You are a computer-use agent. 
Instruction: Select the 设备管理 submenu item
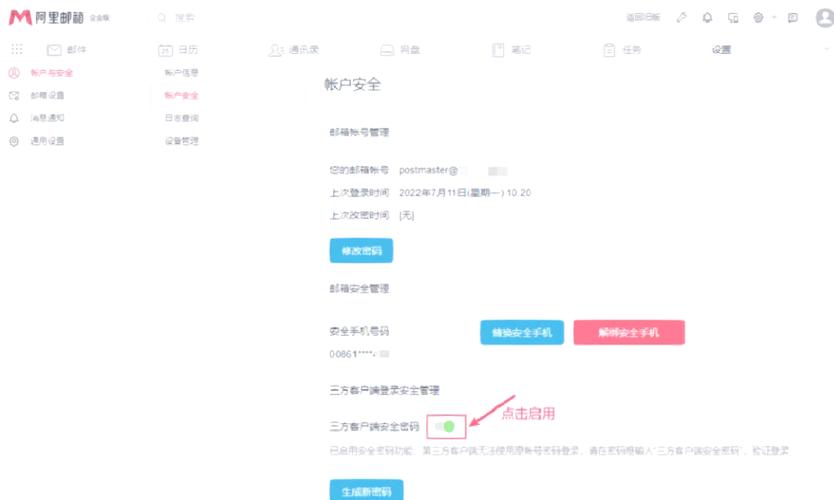click(181, 141)
